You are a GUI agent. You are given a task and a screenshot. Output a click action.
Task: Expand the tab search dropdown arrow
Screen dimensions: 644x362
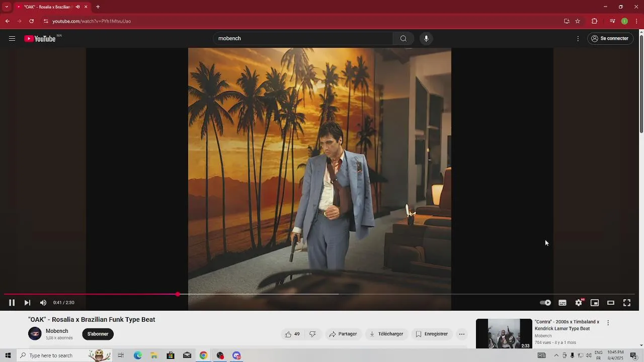coord(7,7)
